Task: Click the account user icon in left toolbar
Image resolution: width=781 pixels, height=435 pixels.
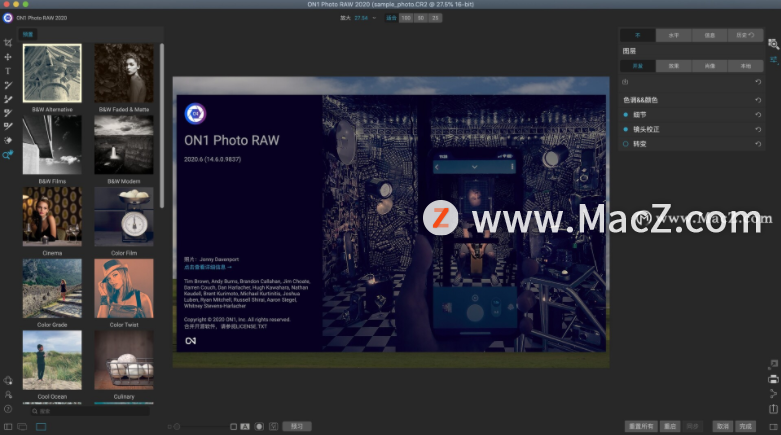Action: [7, 395]
